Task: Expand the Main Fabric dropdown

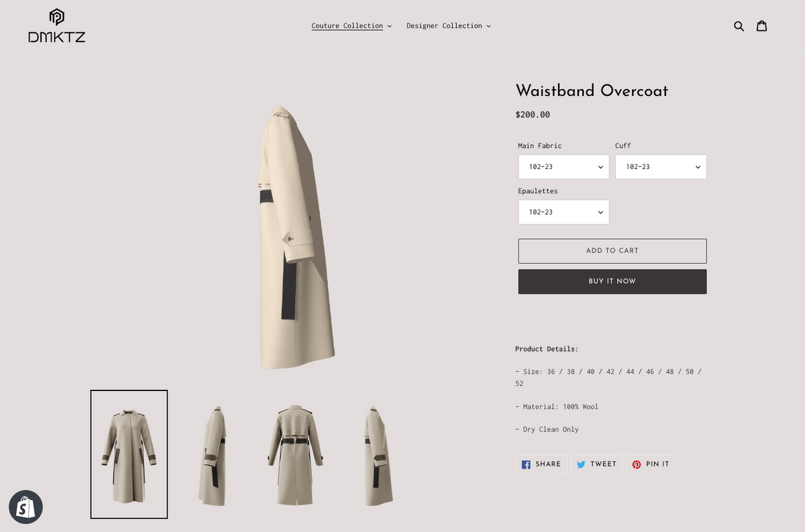Action: coord(563,166)
